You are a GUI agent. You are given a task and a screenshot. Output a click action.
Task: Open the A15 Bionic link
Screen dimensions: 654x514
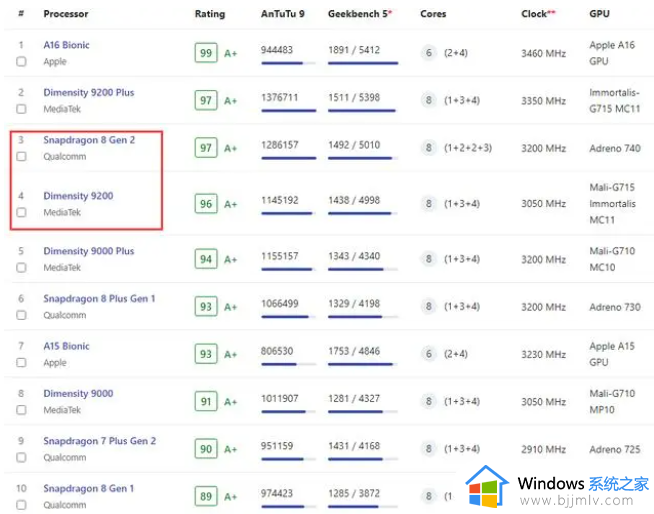[66, 346]
